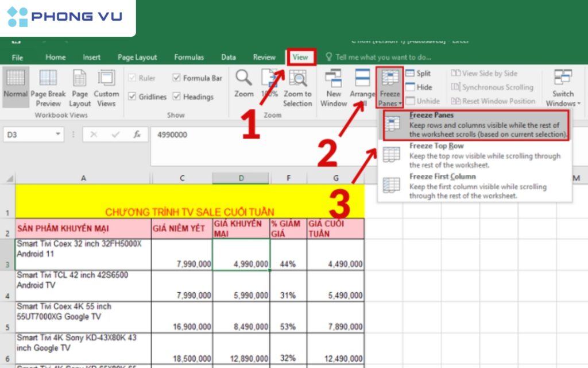The width and height of the screenshot is (588, 368).
Task: Choose Freeze Panes menu option
Action: click(x=475, y=125)
